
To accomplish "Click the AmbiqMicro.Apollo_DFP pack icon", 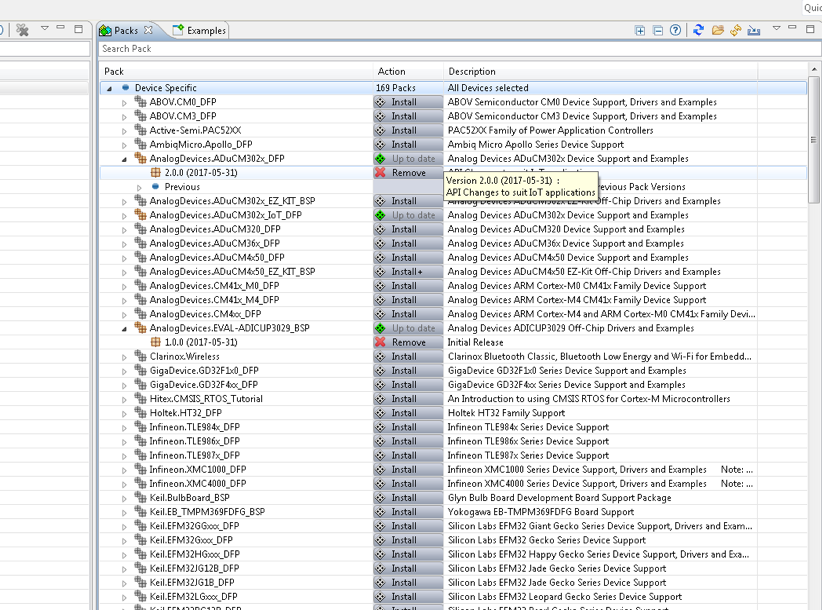I will pyautogui.click(x=140, y=144).
